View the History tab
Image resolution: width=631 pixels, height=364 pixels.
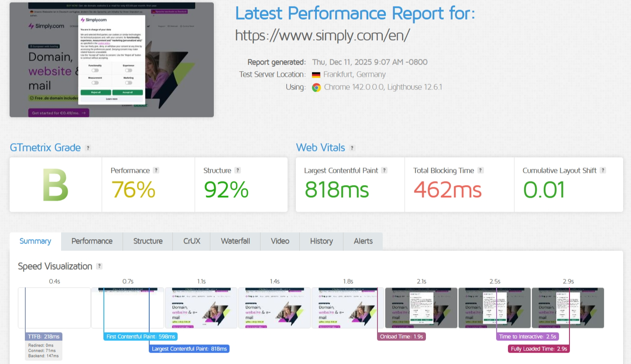tap(322, 241)
